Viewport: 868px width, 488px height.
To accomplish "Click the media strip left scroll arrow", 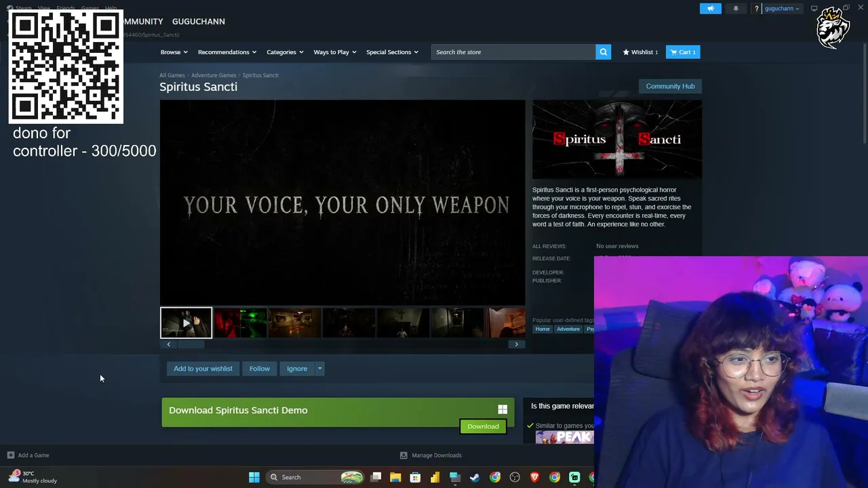I will pyautogui.click(x=168, y=344).
